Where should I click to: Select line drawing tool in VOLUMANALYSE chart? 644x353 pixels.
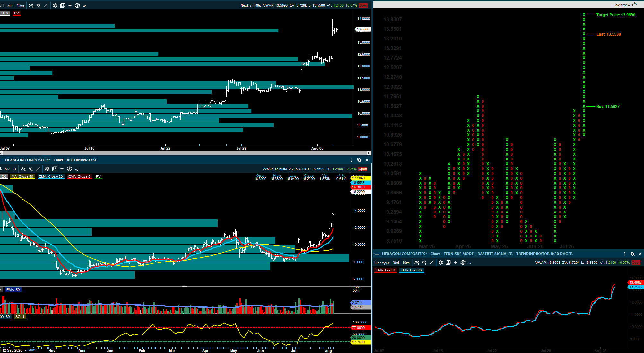tap(38, 169)
